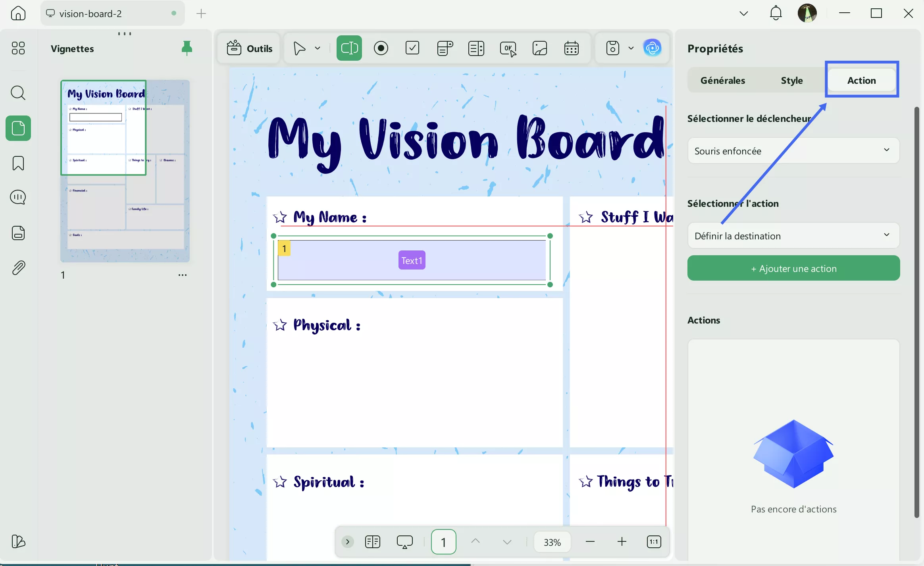Select the image field tool
This screenshot has height=566, width=924.
point(539,48)
